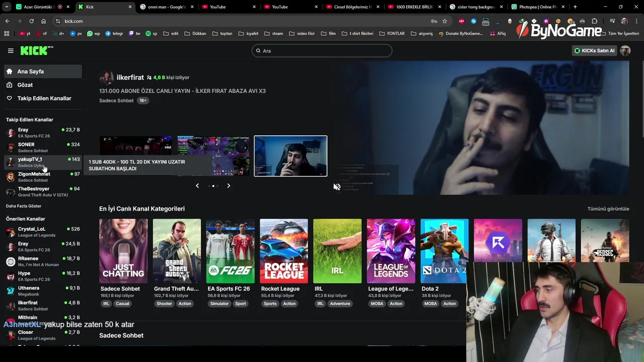Click the Ara search field
Viewport: 644px width, 362px height.
[x=321, y=51]
